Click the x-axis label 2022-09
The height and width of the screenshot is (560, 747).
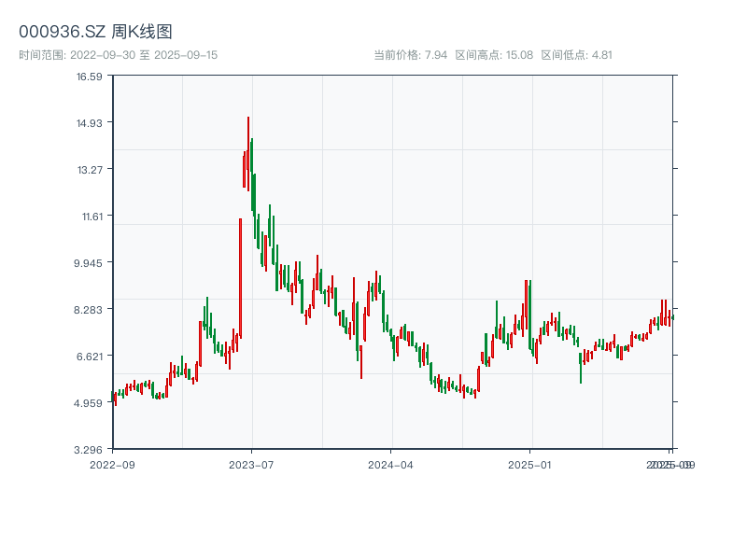[112, 465]
